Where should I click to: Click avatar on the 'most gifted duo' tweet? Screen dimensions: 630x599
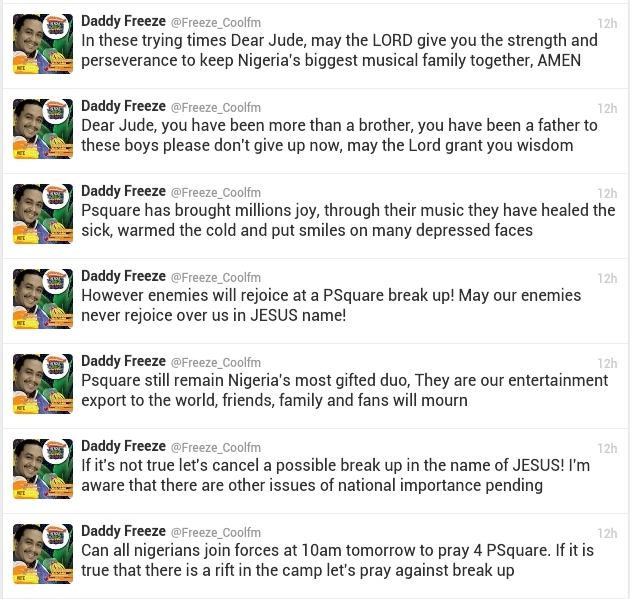pyautogui.click(x=43, y=384)
